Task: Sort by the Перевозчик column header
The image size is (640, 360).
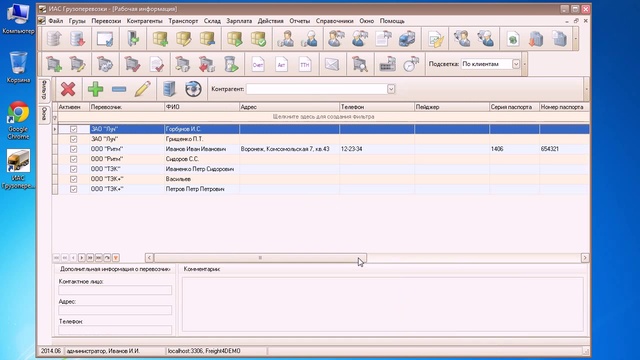Action: tap(127, 107)
